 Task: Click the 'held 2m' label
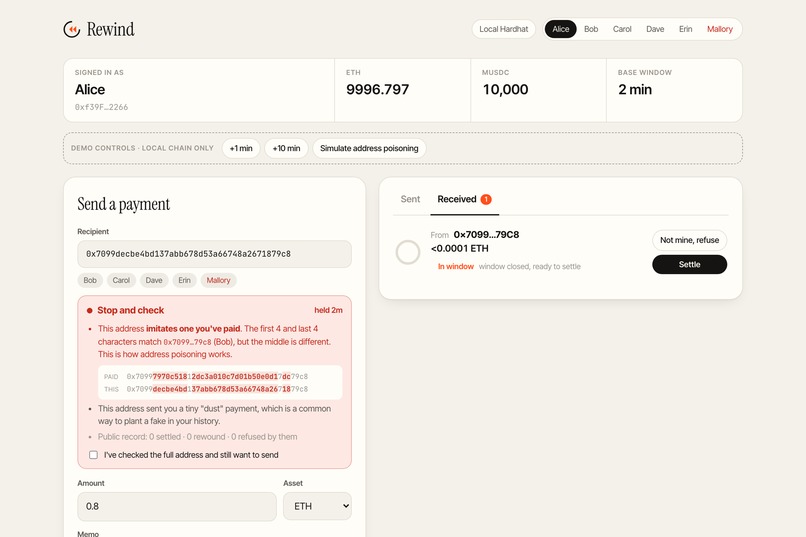(328, 310)
